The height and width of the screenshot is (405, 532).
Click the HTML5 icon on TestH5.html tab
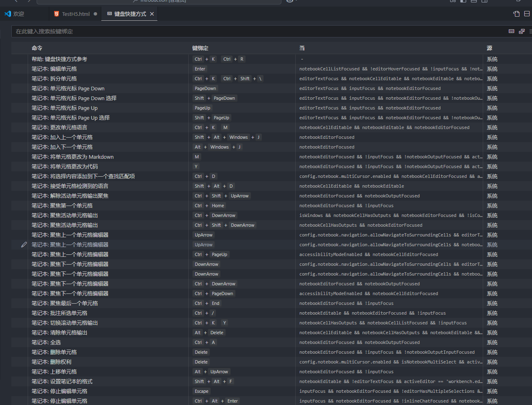click(x=57, y=14)
